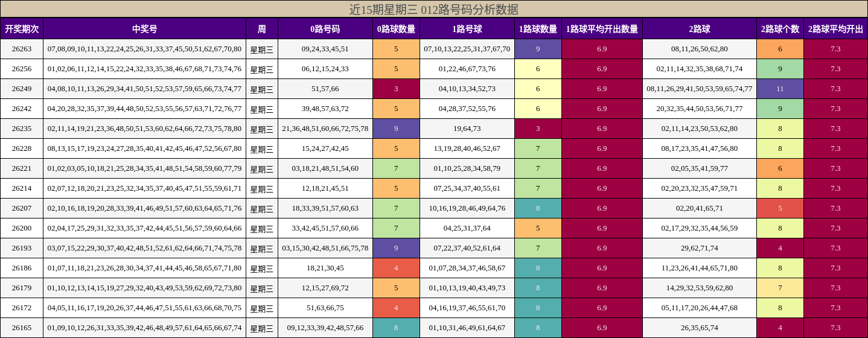Image resolution: width=868 pixels, height=338 pixels.
Task: Click winning numbers starting 01,02,06,11,12,14
Action: (x=144, y=69)
